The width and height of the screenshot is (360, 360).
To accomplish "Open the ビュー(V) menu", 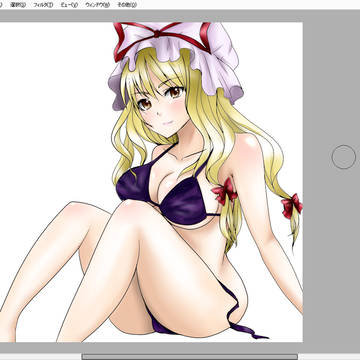I will (x=70, y=5).
